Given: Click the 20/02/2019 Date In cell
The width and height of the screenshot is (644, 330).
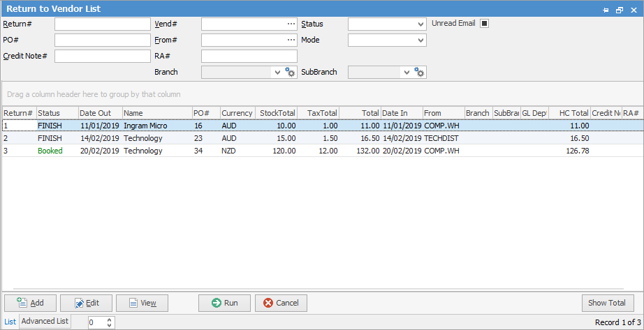Looking at the screenshot, I should [x=402, y=151].
